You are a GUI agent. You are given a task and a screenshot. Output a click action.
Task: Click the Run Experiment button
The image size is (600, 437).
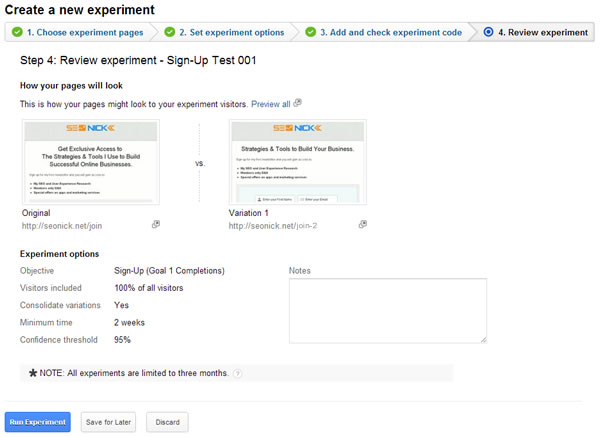tap(38, 422)
